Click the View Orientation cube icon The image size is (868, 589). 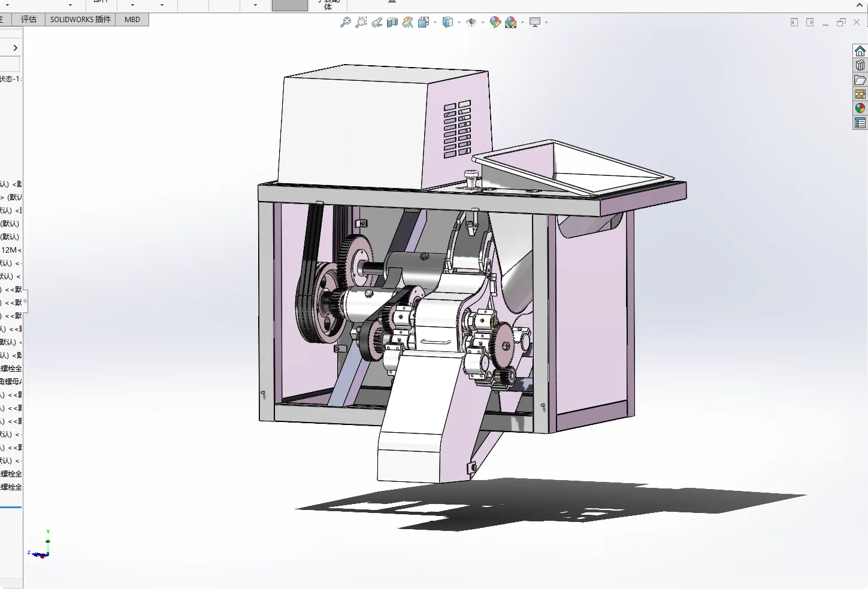424,22
